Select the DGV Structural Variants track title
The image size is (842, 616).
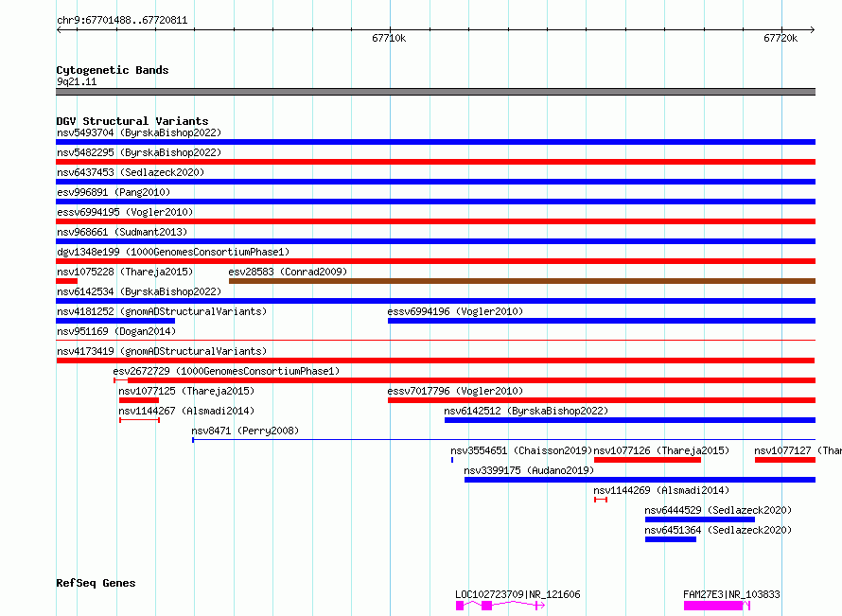[132, 121]
